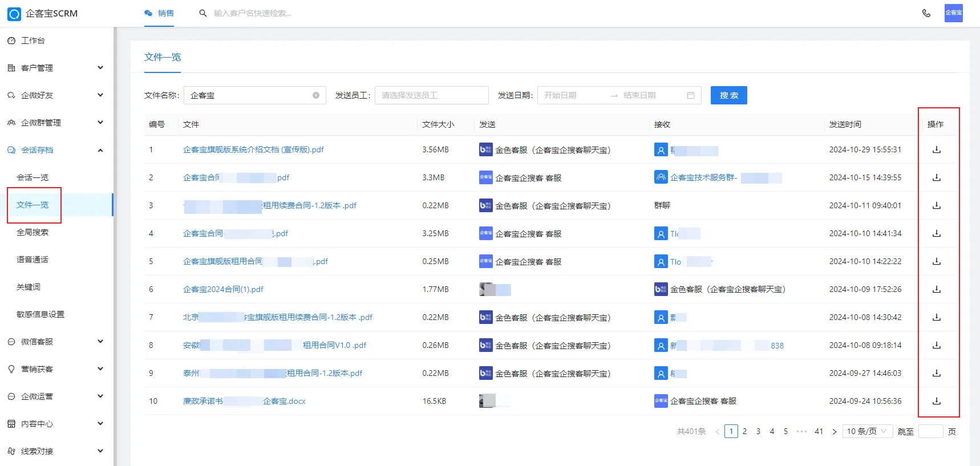
Task: Click the 工作台 dashboard icon
Action: point(11,40)
